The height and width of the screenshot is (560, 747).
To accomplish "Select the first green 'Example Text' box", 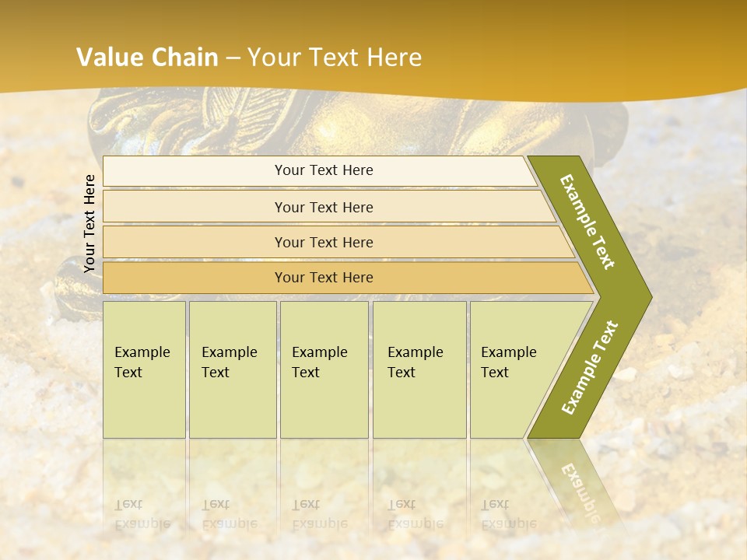I will click(x=145, y=369).
